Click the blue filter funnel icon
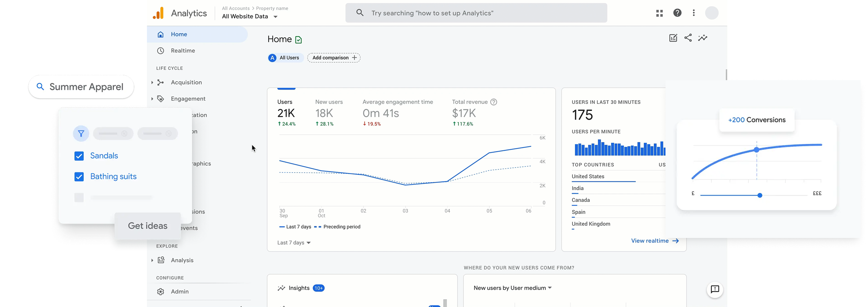 (x=81, y=134)
